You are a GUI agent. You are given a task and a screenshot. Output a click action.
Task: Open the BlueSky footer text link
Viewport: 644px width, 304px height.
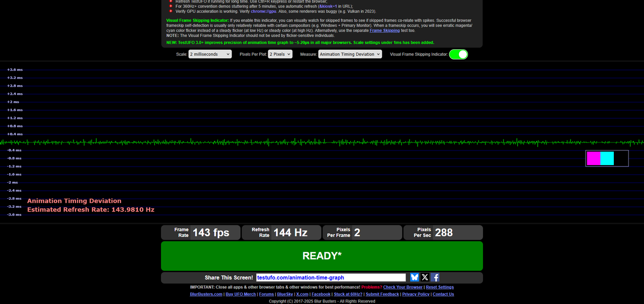[285, 294]
